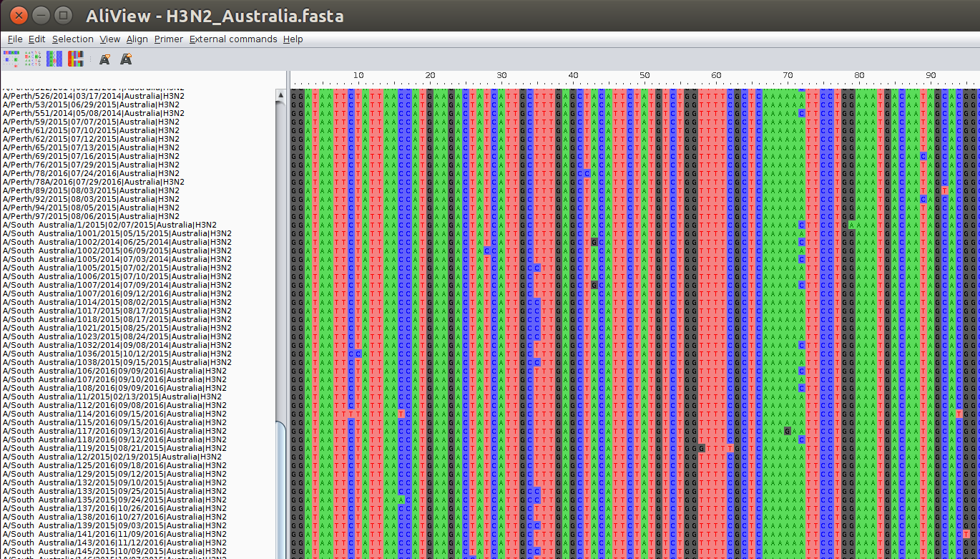The width and height of the screenshot is (980, 559).
Task: Select sequence A/South Australia/12/2015
Action: pyautogui.click(x=112, y=457)
